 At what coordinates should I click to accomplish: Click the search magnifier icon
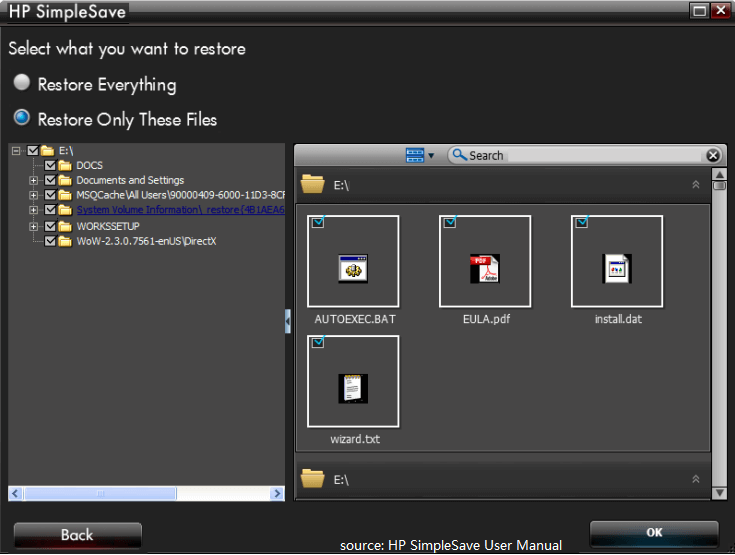[459, 155]
